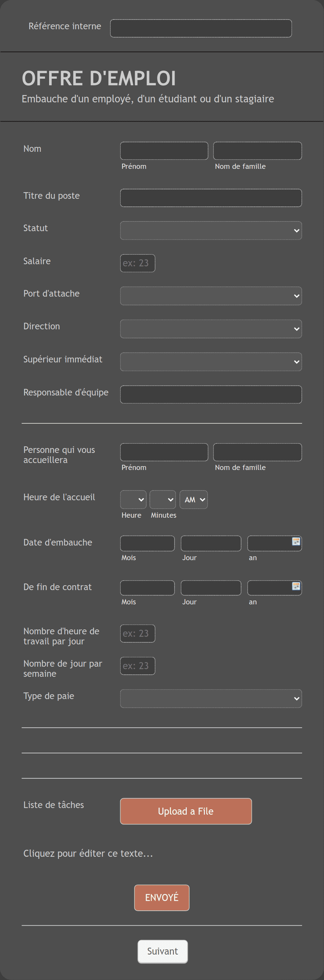Open the Heure dropdown
The image size is (324, 980).
coord(133,500)
